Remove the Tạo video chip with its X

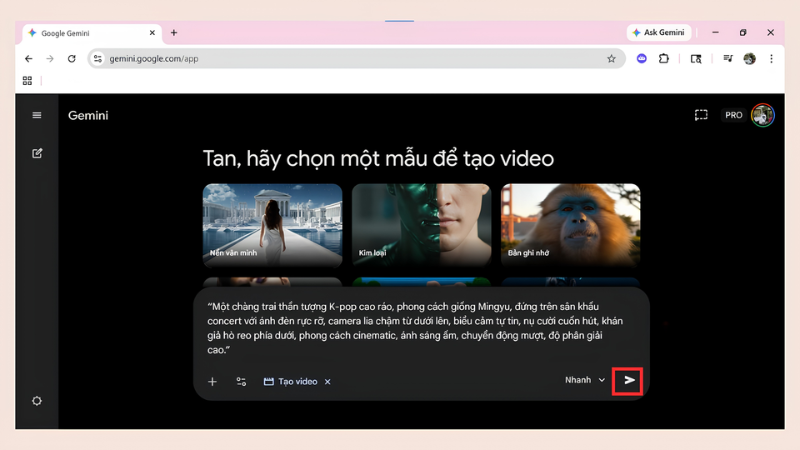click(328, 382)
